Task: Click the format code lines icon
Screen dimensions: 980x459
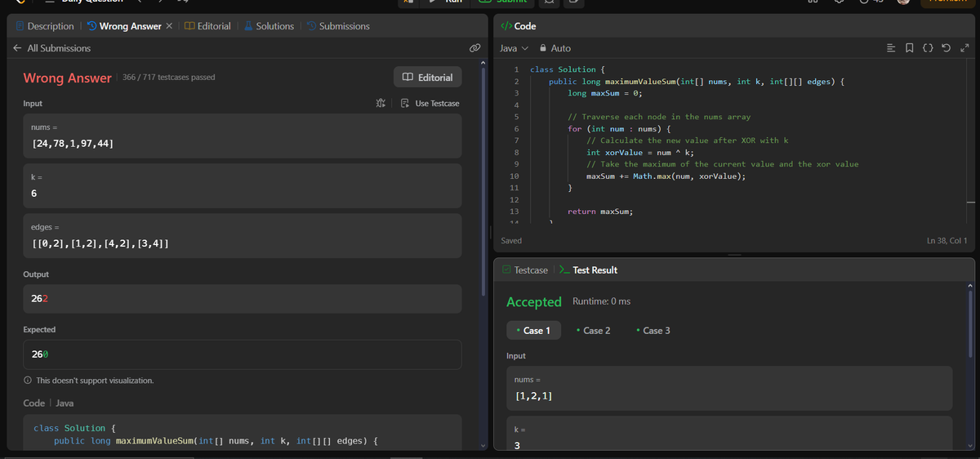Action: coord(892,48)
